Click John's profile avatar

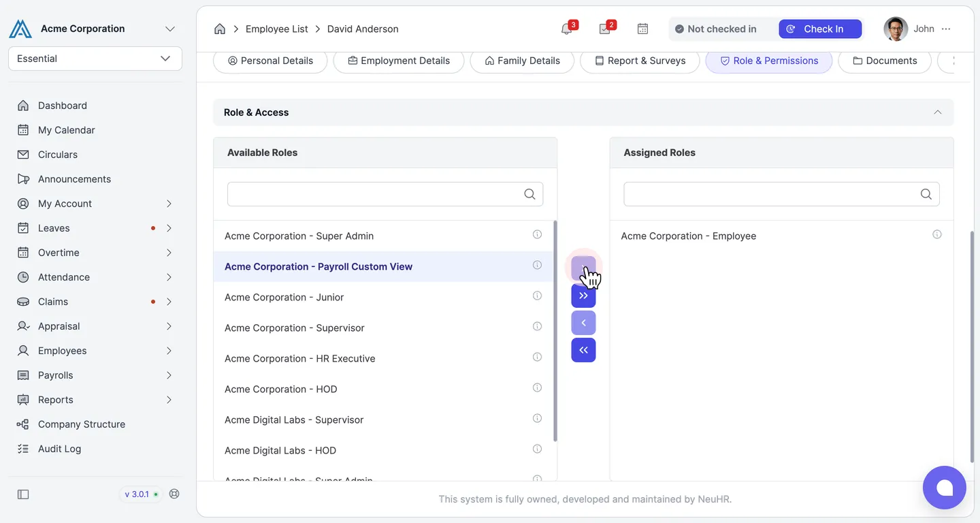[896, 29]
